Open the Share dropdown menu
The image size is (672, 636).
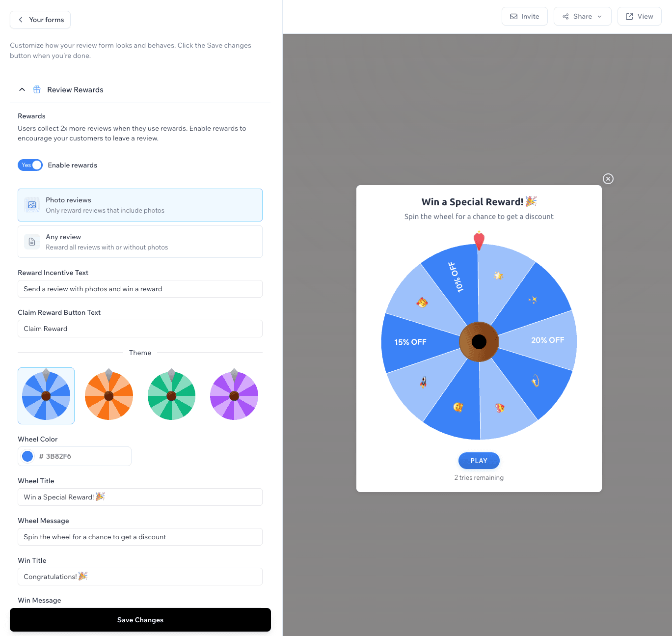point(582,16)
